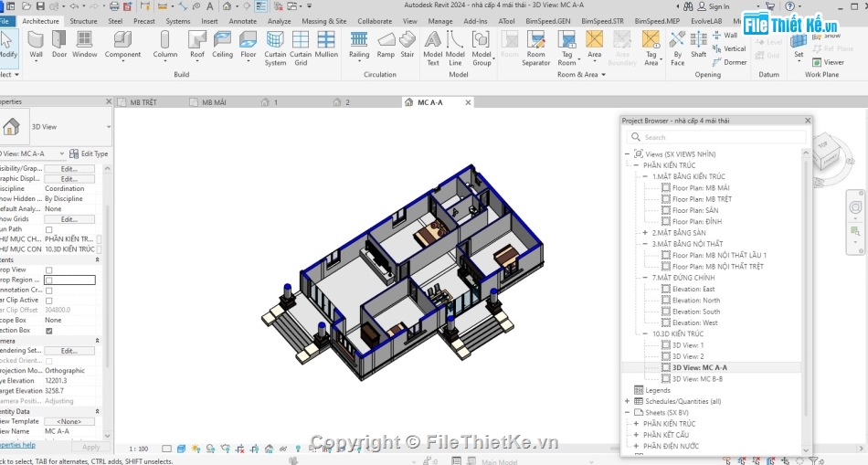The image size is (868, 465).
Task: Open the Model Group tool
Action: [x=482, y=48]
